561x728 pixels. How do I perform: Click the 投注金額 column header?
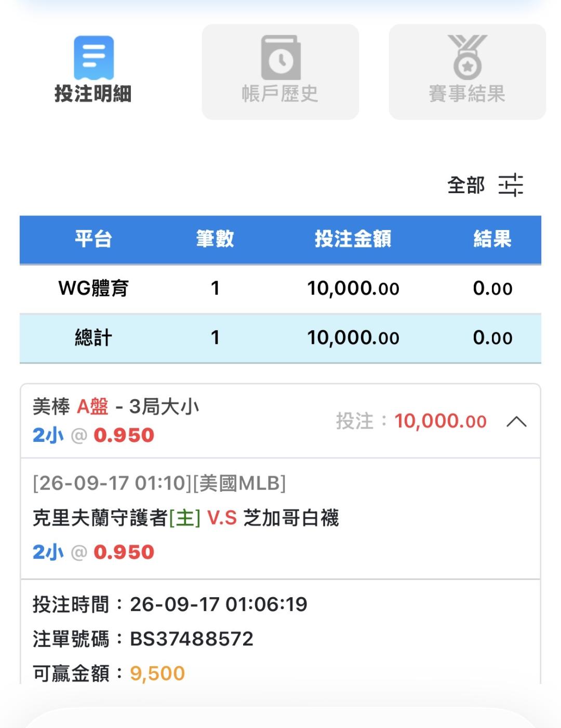point(353,239)
